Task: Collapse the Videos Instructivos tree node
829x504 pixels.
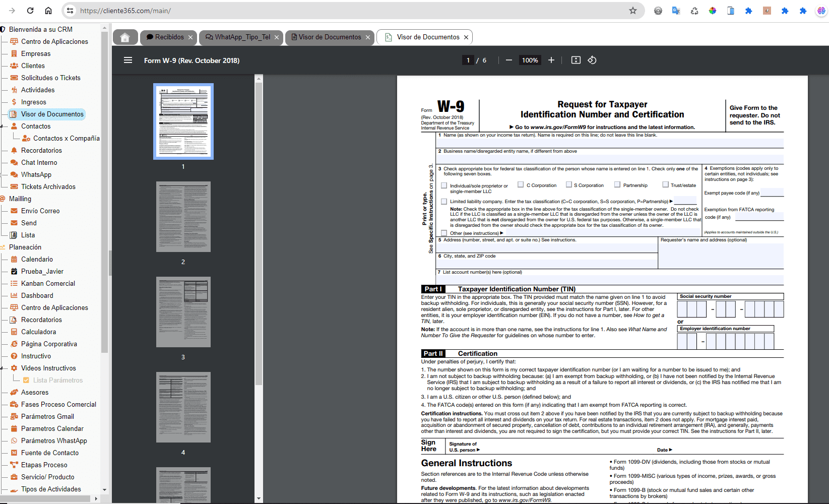Action: [2, 368]
